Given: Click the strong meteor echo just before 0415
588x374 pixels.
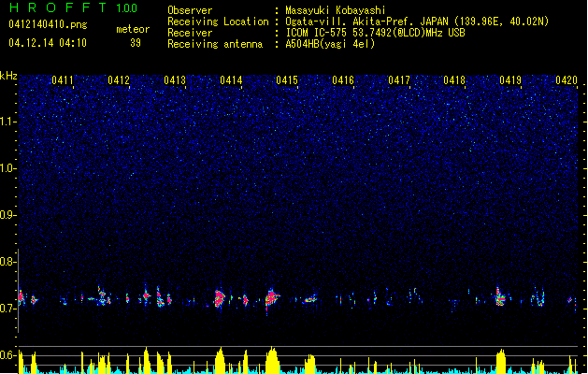Looking at the screenshot, I should click(272, 298).
